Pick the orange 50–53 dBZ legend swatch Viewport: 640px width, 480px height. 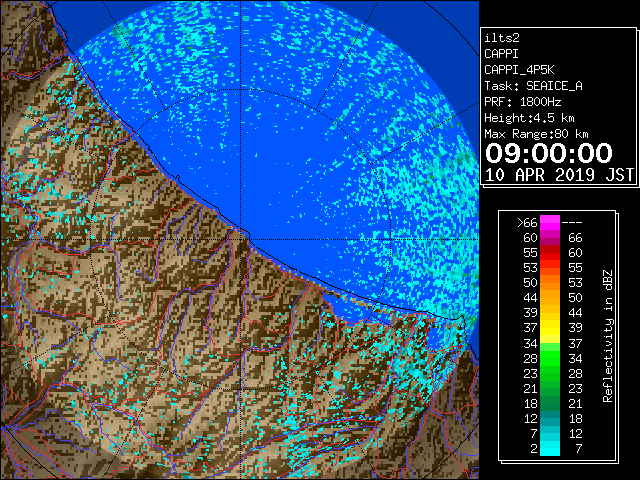tap(550, 283)
